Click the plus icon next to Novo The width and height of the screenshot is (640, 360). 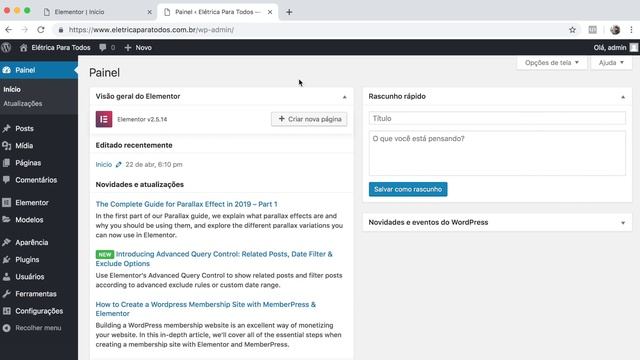point(128,47)
